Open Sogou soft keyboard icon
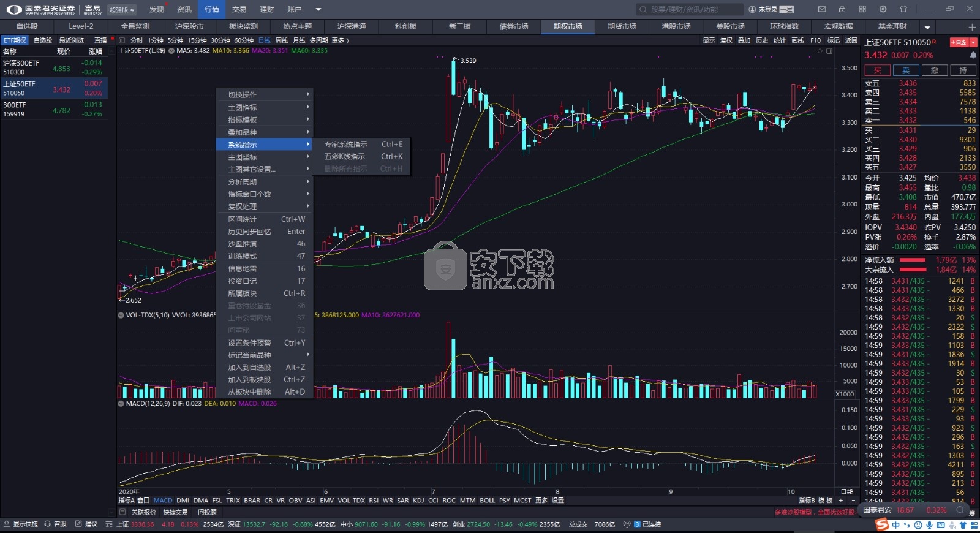 [x=941, y=525]
